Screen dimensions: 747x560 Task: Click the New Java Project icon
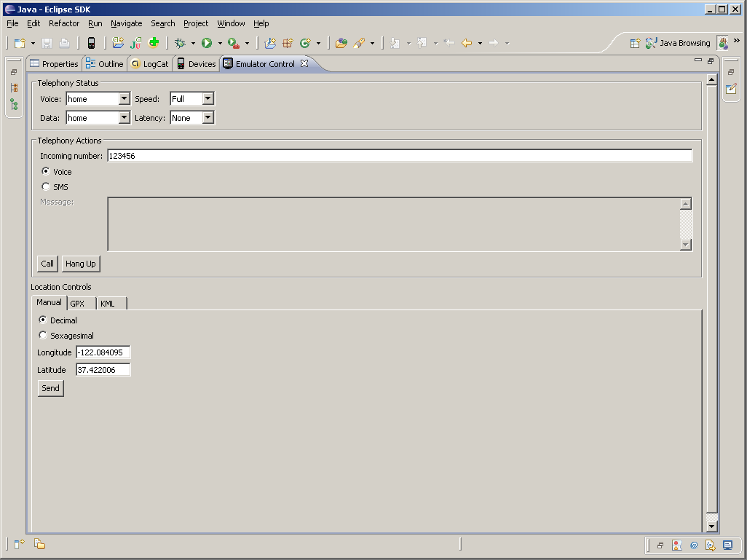pyautogui.click(x=270, y=44)
